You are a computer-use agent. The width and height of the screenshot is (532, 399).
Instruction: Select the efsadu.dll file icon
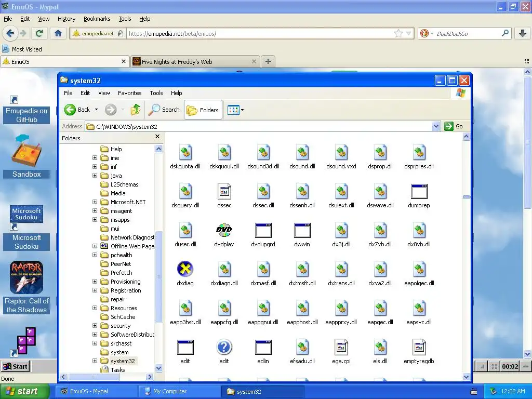pyautogui.click(x=302, y=348)
